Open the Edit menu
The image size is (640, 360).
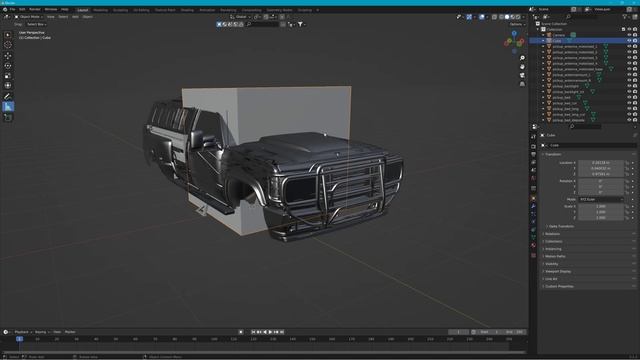click(22, 9)
